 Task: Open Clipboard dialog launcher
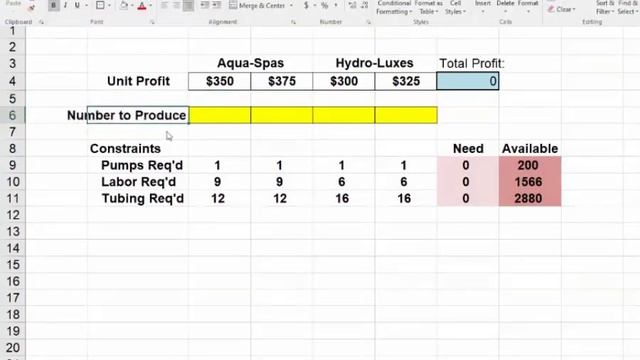(x=41, y=22)
